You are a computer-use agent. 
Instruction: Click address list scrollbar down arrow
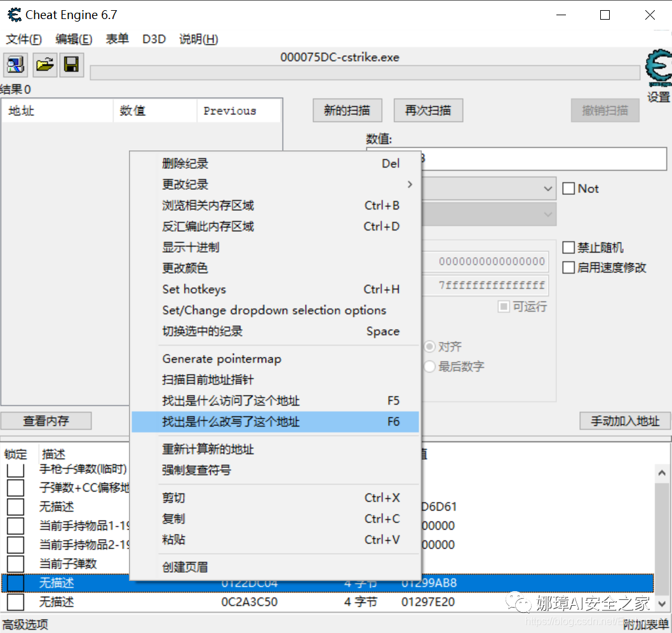(x=662, y=603)
